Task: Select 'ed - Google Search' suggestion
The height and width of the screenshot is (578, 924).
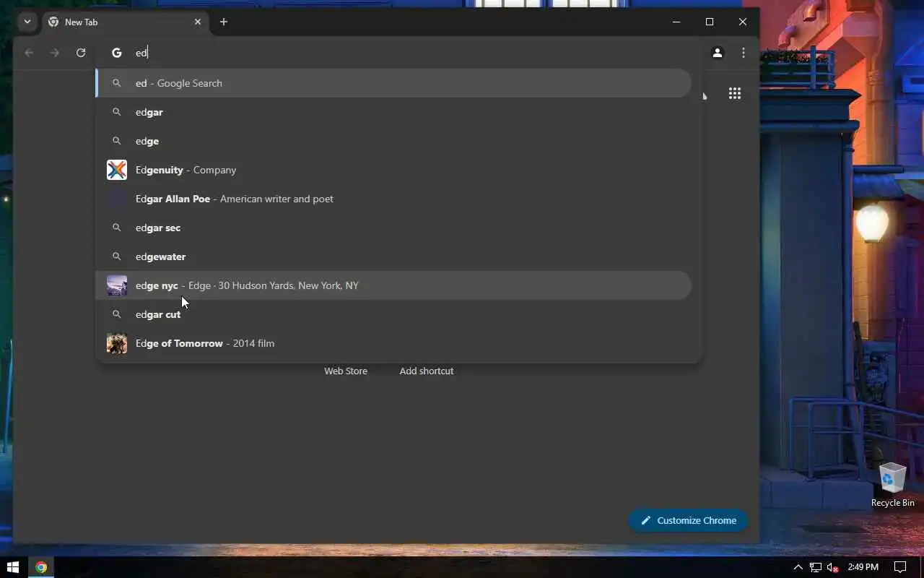Action: click(x=393, y=83)
